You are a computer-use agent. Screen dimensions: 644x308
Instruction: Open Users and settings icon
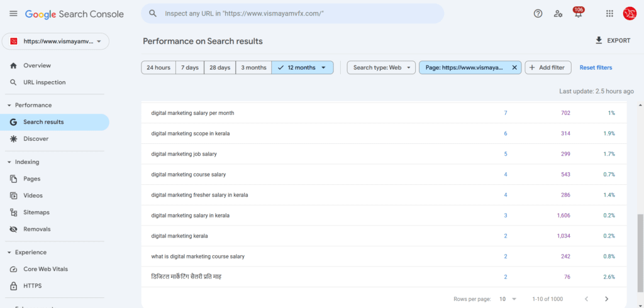558,14
